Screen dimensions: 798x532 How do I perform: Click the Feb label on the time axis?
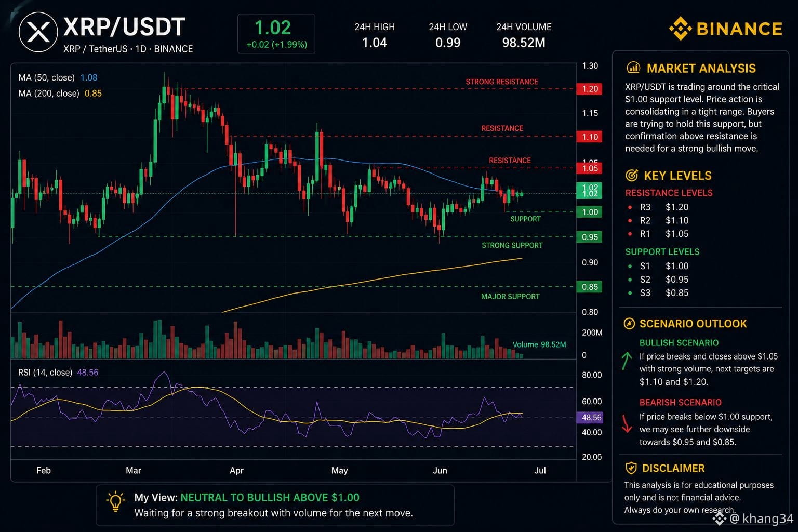[x=44, y=470]
